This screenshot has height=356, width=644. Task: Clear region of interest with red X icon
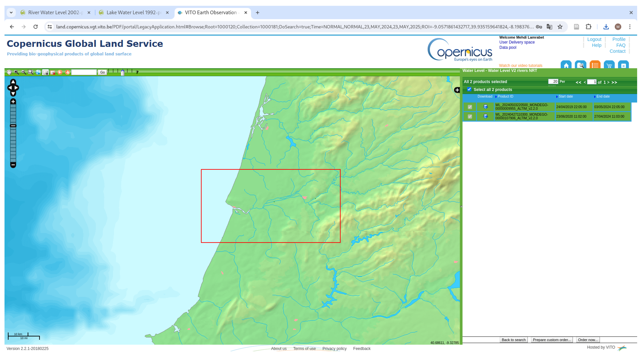click(x=53, y=73)
